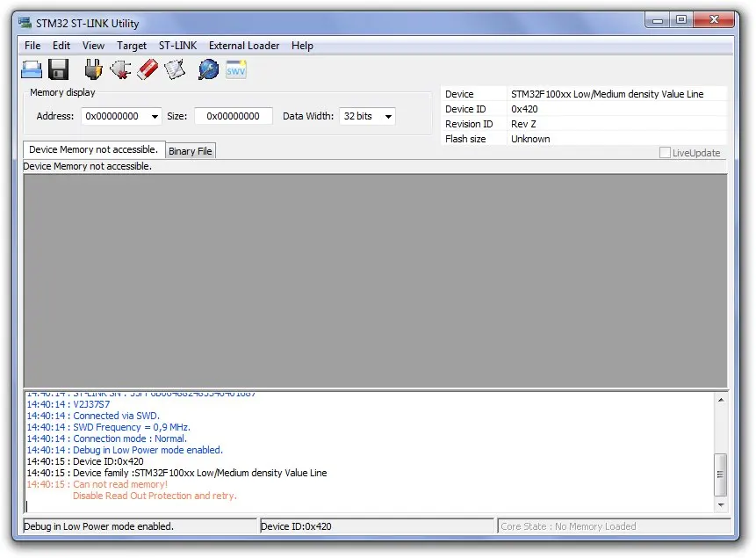Click the Device ID value 0x420

524,109
